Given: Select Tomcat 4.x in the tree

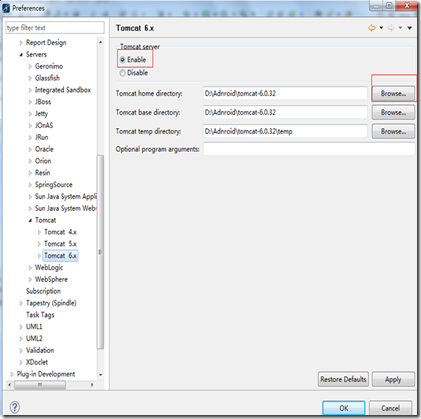Looking at the screenshot, I should (x=60, y=232).
